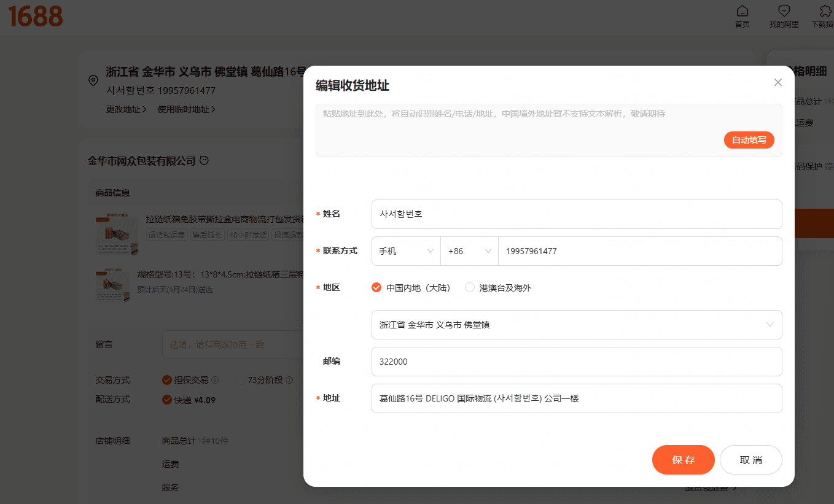Cancel editing with 取消 button
Image resolution: width=834 pixels, height=504 pixels.
[751, 460]
